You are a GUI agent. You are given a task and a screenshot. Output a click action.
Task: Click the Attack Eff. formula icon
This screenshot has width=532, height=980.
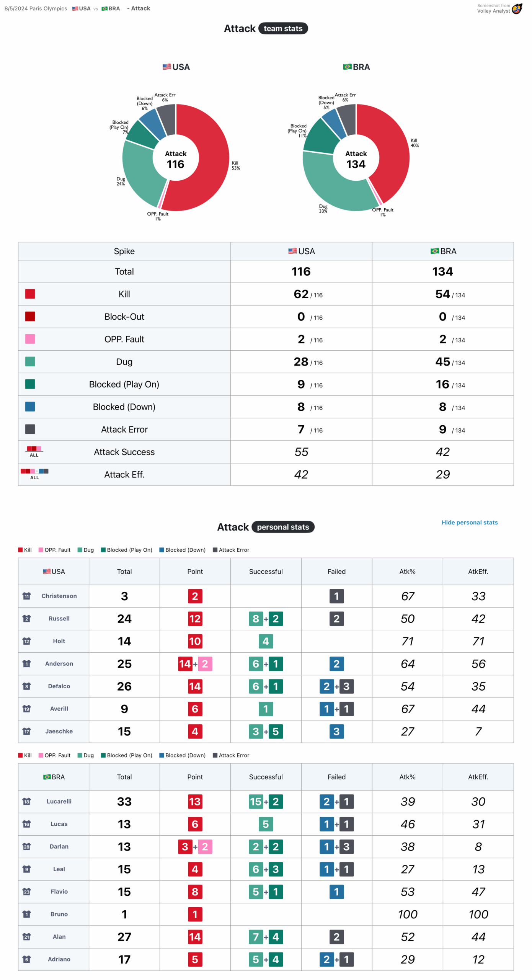tap(34, 473)
